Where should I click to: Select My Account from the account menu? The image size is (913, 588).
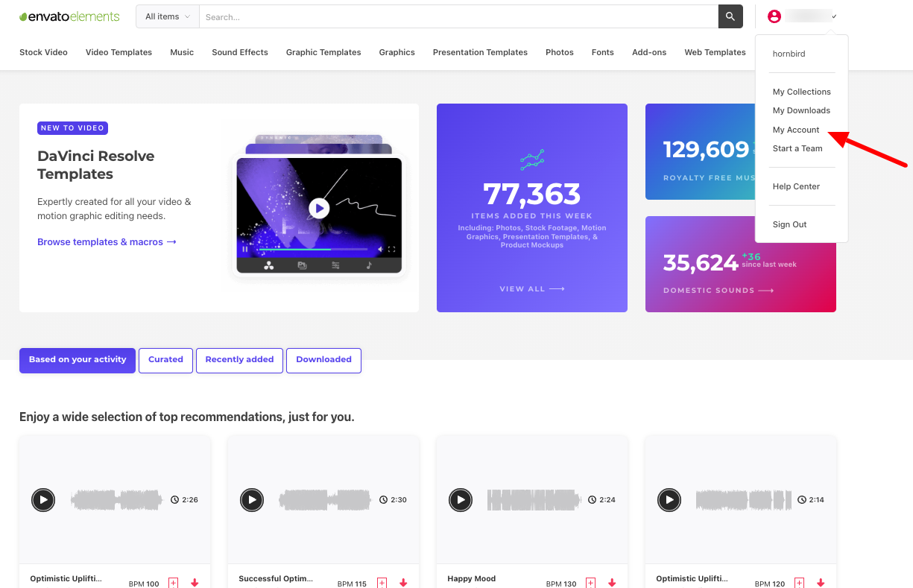pos(796,130)
